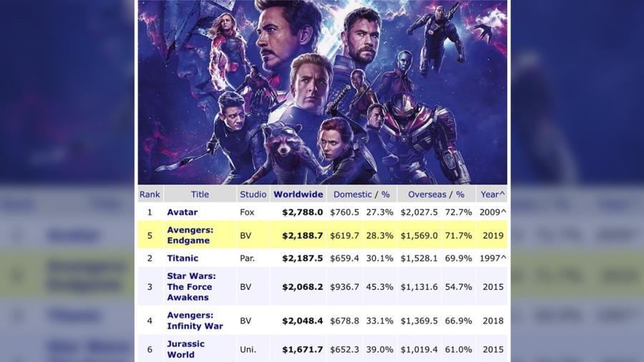This screenshot has height=362, width=644.
Task: Select the 2019 year cell
Action: [492, 235]
